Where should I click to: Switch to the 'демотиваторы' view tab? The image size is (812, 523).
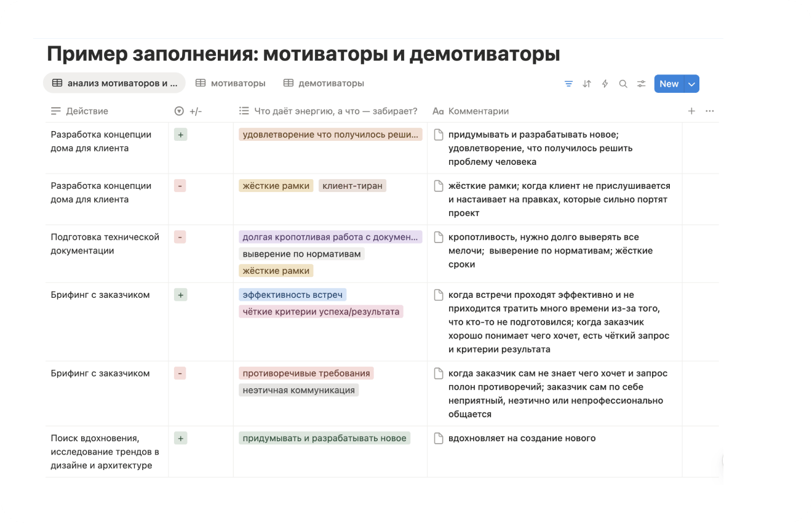324,83
